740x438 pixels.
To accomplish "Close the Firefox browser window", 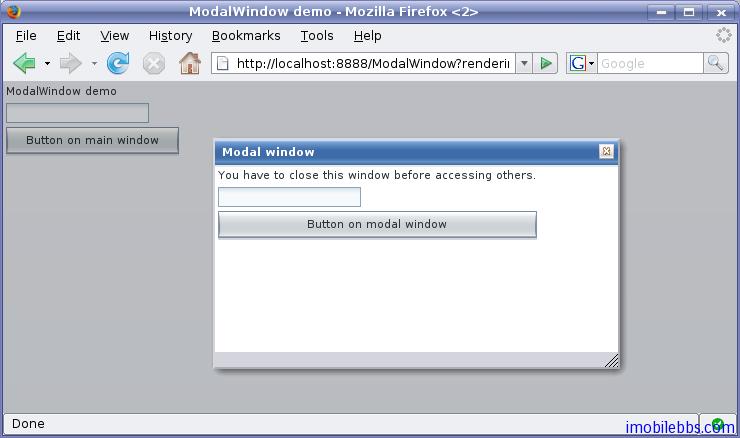I will 721,12.
